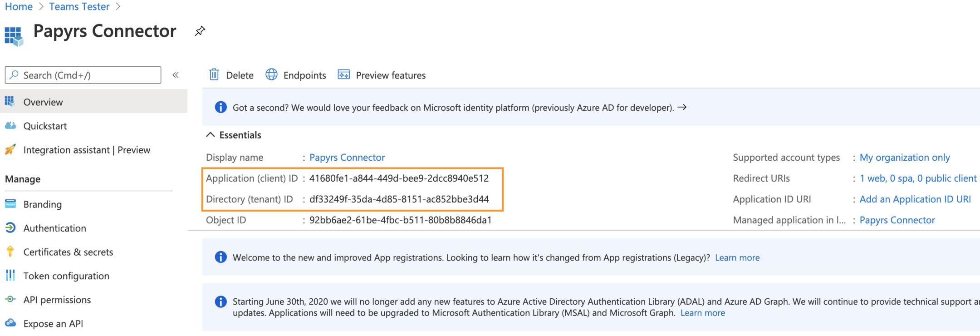Open 1 web, 0 spa, 0 public client link
This screenshot has width=980, height=336.
918,178
